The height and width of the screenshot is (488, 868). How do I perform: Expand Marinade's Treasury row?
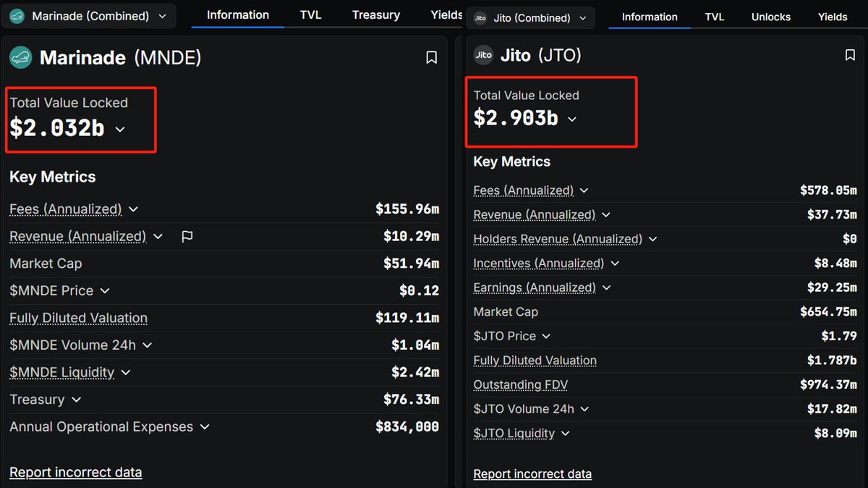[x=76, y=400]
